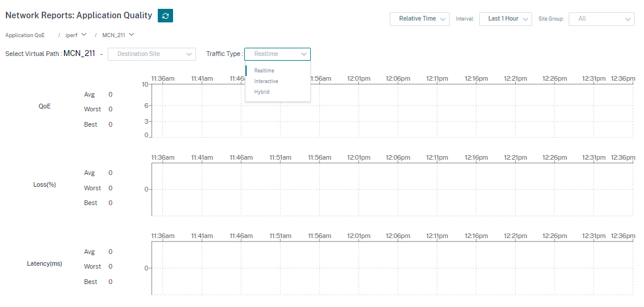Image resolution: width=644 pixels, height=307 pixels.
Task: Click the QoE metric label
Action: [x=44, y=106]
